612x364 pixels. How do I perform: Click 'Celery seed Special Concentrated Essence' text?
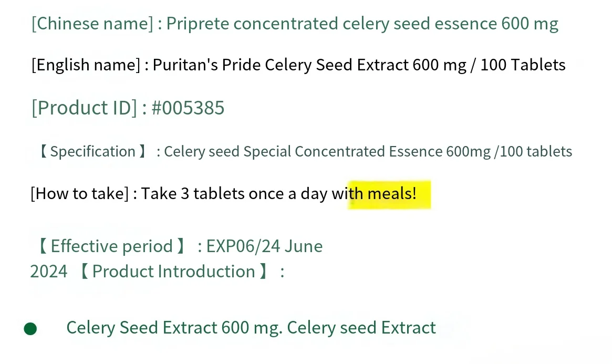(x=303, y=151)
